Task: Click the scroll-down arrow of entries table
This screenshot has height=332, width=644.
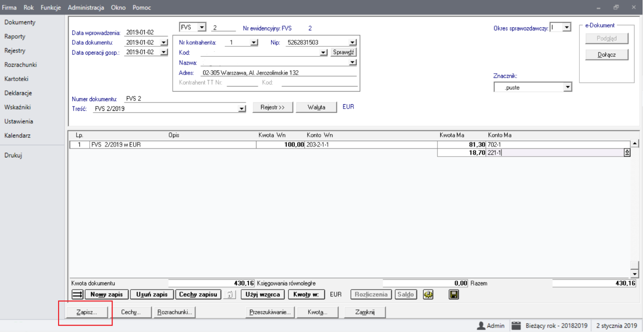Action: (x=635, y=274)
